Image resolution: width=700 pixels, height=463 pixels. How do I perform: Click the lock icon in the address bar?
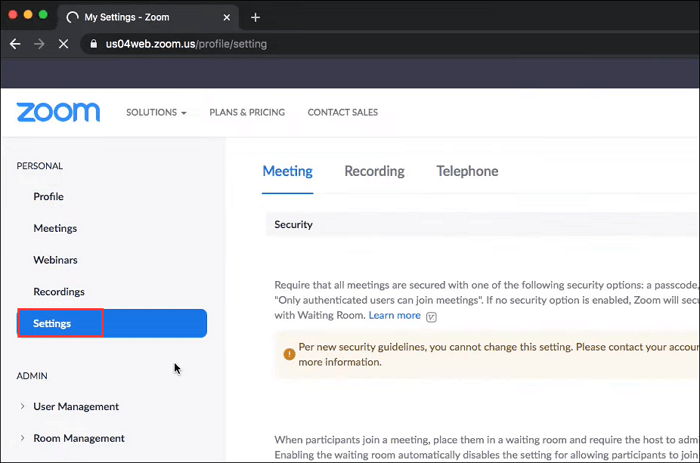point(93,44)
